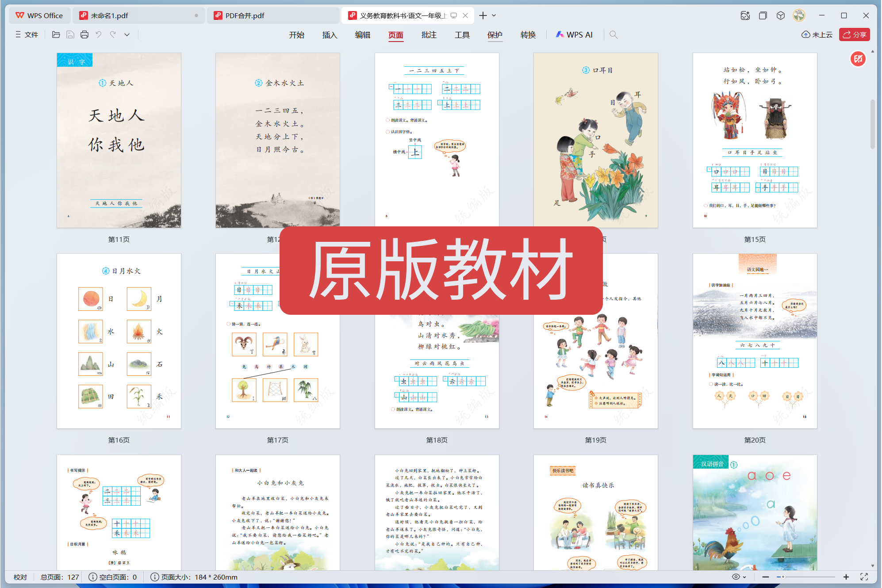The width and height of the screenshot is (882, 588).
Task: Click the AI image assistant icon in the titlebar
Action: click(x=745, y=15)
